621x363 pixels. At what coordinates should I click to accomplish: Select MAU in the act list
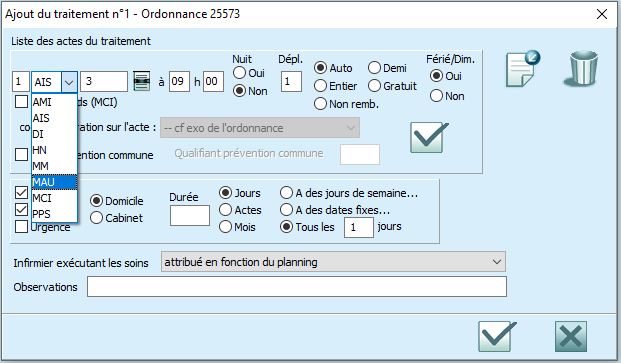coord(54,182)
